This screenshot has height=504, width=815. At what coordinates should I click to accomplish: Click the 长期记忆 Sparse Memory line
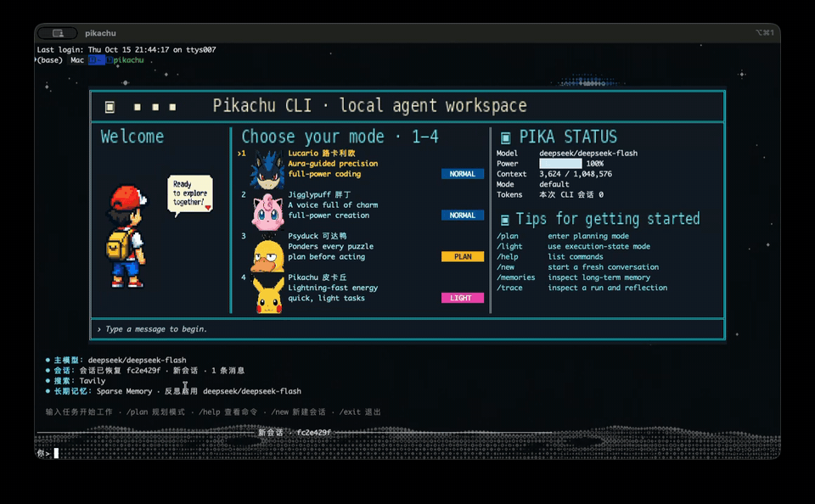coord(173,391)
